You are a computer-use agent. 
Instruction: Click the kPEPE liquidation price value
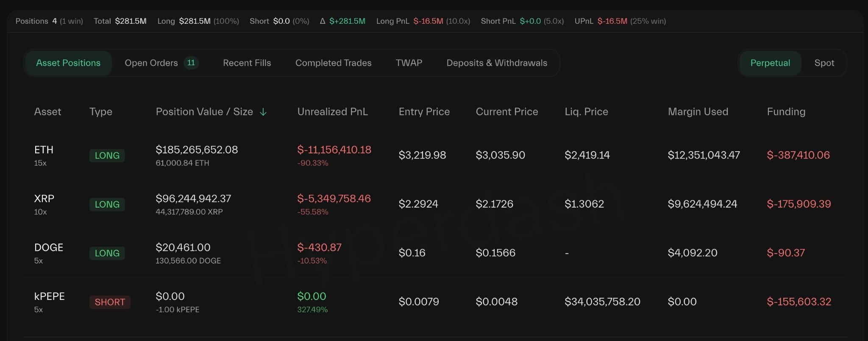602,302
